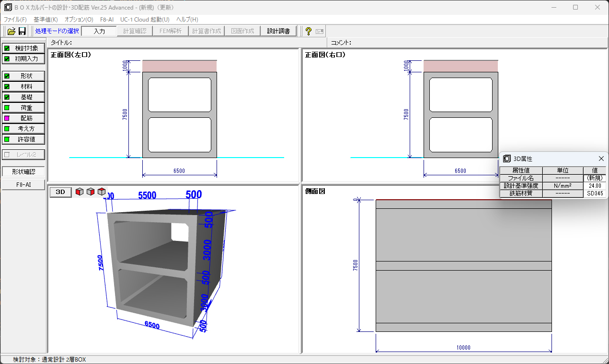Click the F8-AI sidebar button
This screenshot has height=364, width=609.
pos(23,184)
